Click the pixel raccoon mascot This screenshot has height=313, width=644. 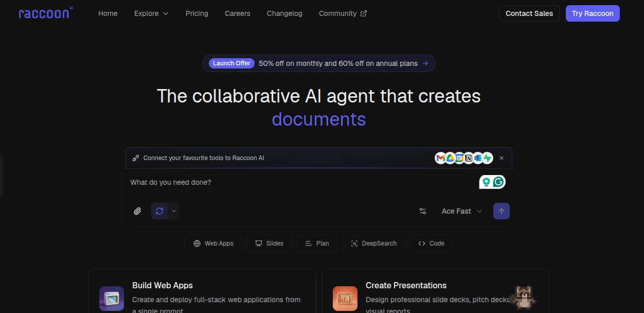(524, 297)
